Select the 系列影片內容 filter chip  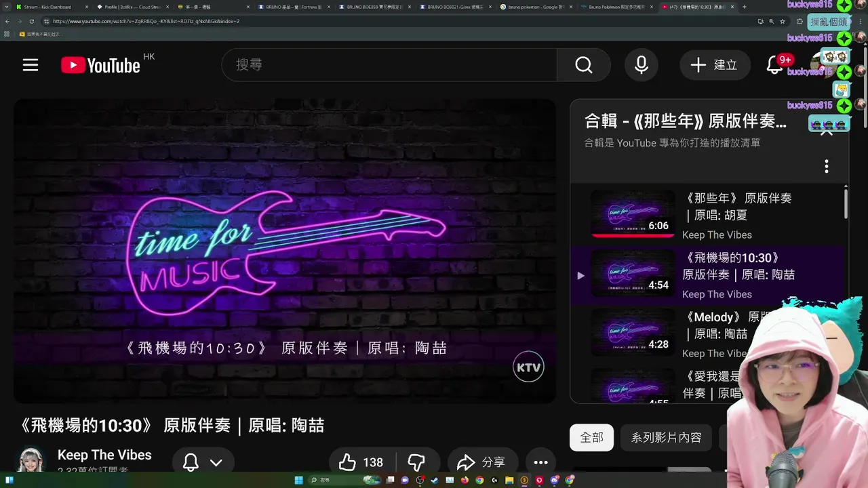[666, 438]
